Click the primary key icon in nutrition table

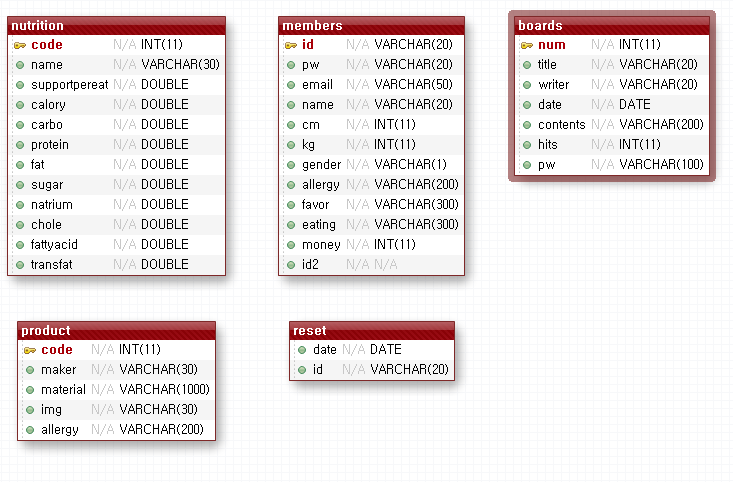pos(20,45)
